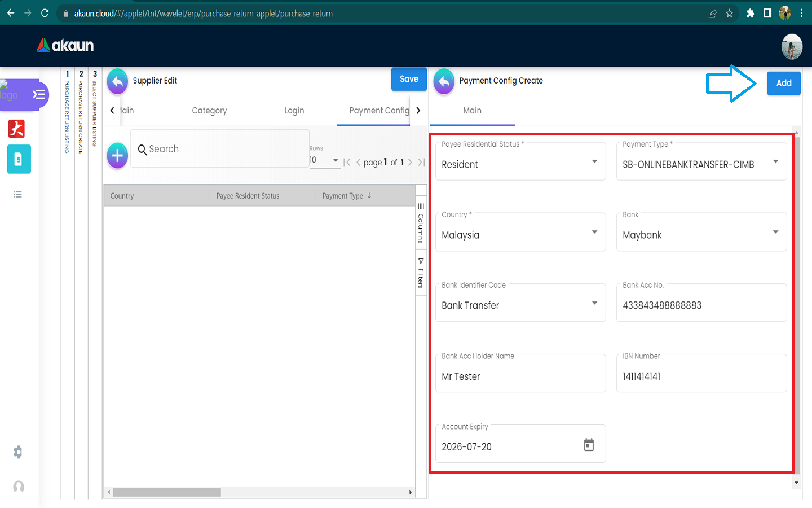Open the calendar picker for Account Expiry
Image resolution: width=812 pixels, height=508 pixels.
(x=589, y=445)
